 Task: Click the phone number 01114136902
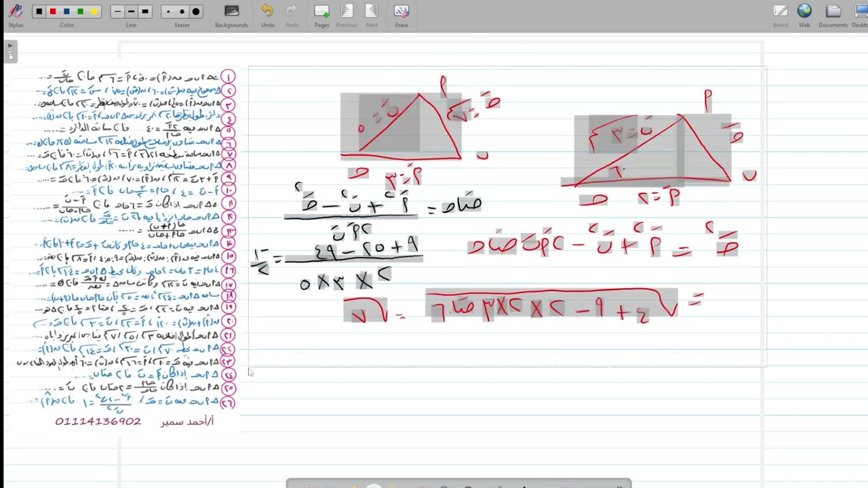98,422
